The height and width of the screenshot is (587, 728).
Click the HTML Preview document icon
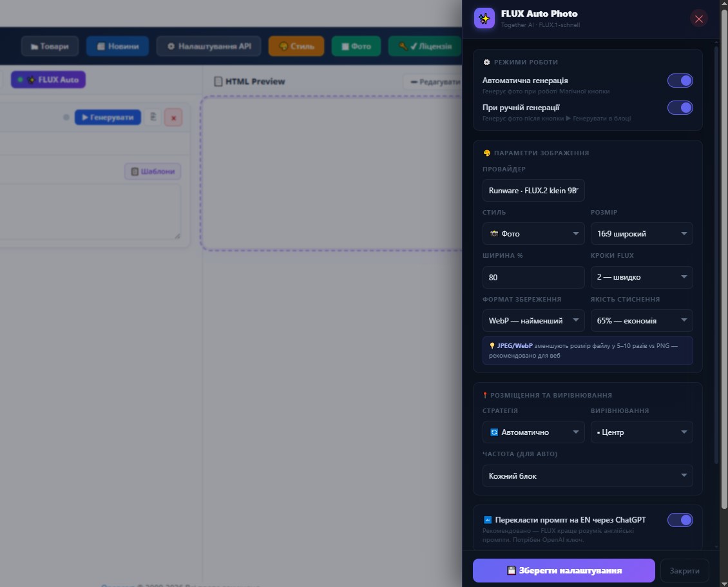coord(218,81)
